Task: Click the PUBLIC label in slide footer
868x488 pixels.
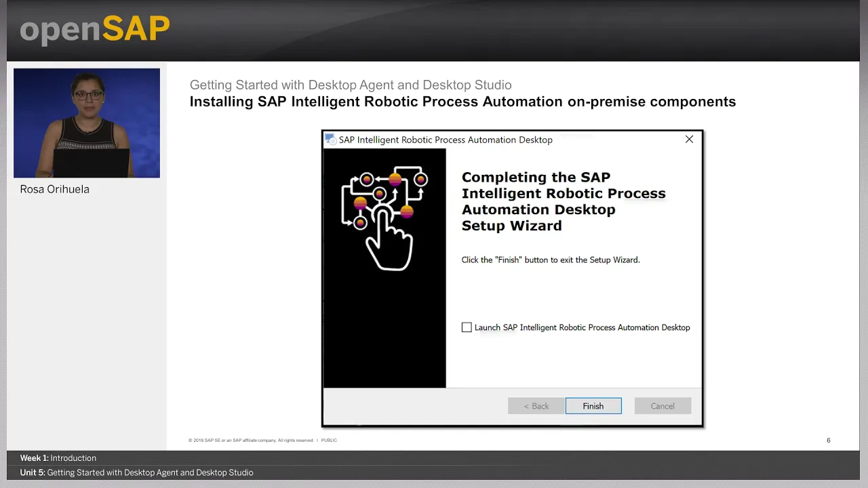Action: coord(329,441)
